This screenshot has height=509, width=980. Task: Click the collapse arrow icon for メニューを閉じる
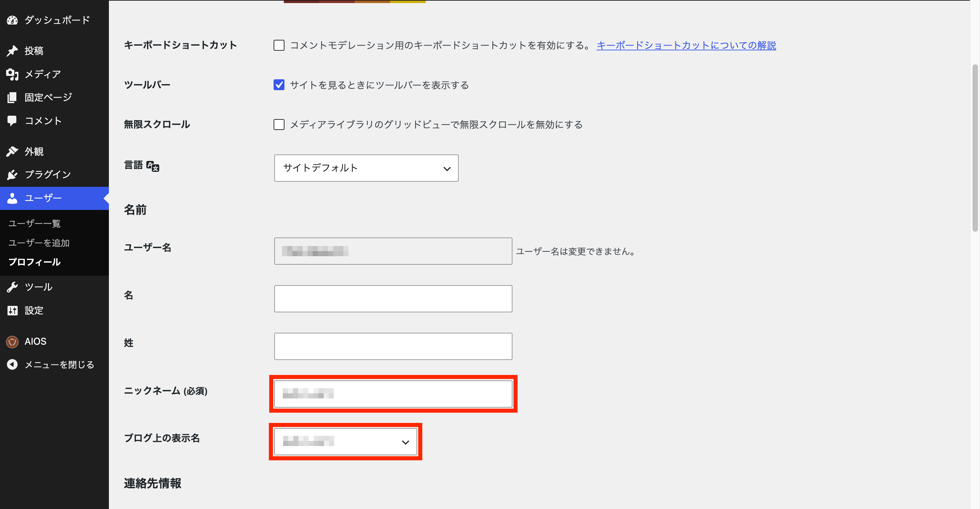coord(12,364)
